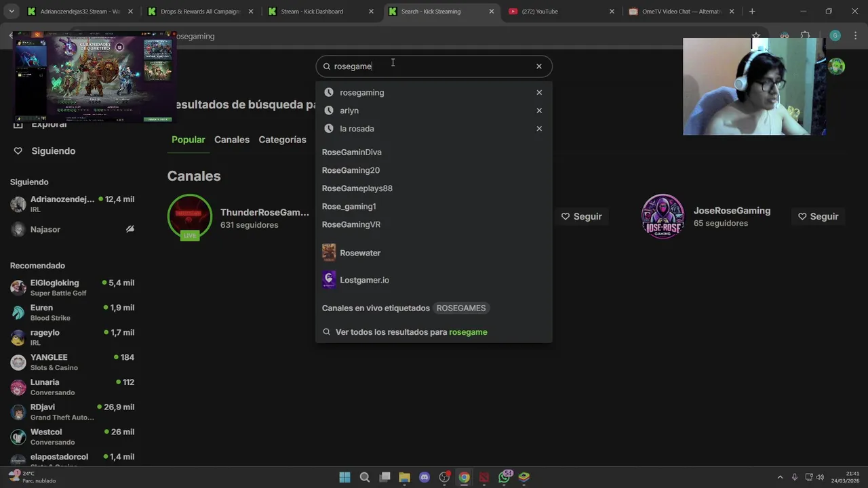This screenshot has width=868, height=488.
Task: Open Discord from the taskbar
Action: coord(425,477)
